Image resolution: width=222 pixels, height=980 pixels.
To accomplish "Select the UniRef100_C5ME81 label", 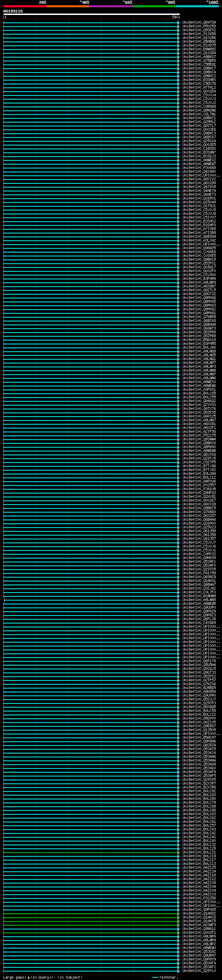I will 199,64.
